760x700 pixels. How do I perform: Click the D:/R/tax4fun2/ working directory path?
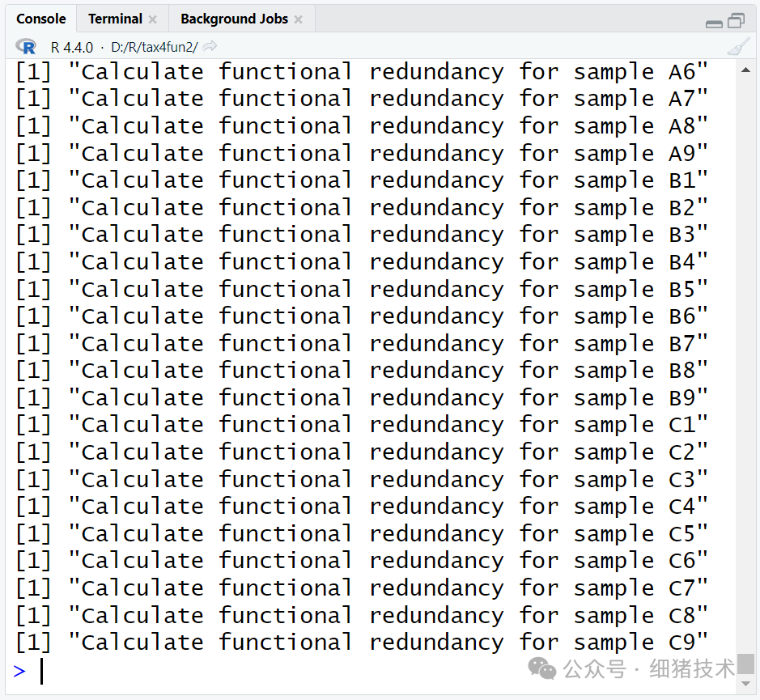152,47
